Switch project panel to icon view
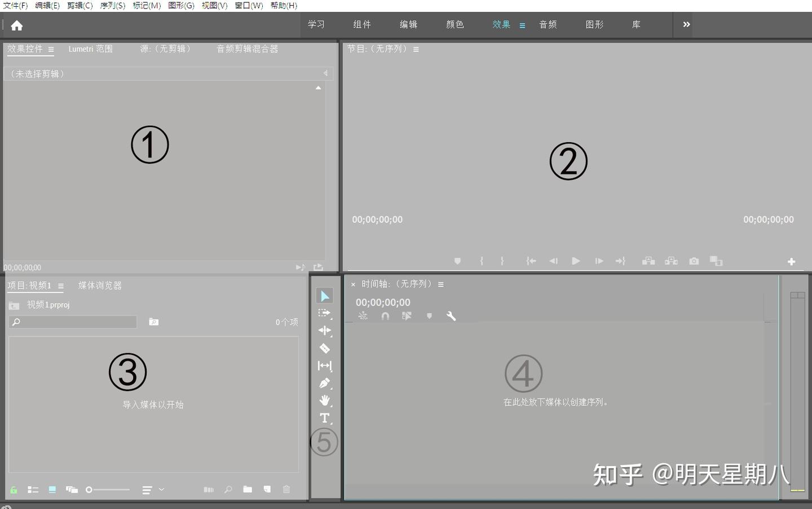Image resolution: width=812 pixels, height=509 pixels. pyautogui.click(x=52, y=490)
